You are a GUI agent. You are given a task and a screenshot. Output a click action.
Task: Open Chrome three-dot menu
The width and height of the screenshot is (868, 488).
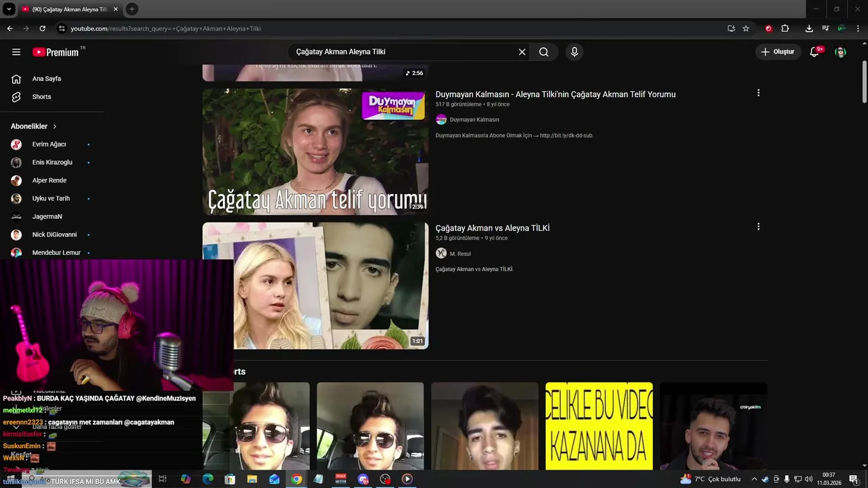coord(858,28)
